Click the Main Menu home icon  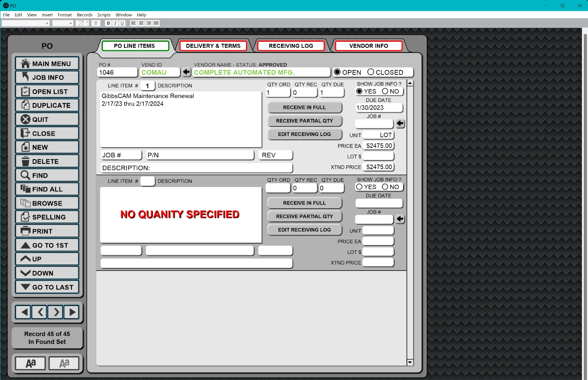point(25,63)
